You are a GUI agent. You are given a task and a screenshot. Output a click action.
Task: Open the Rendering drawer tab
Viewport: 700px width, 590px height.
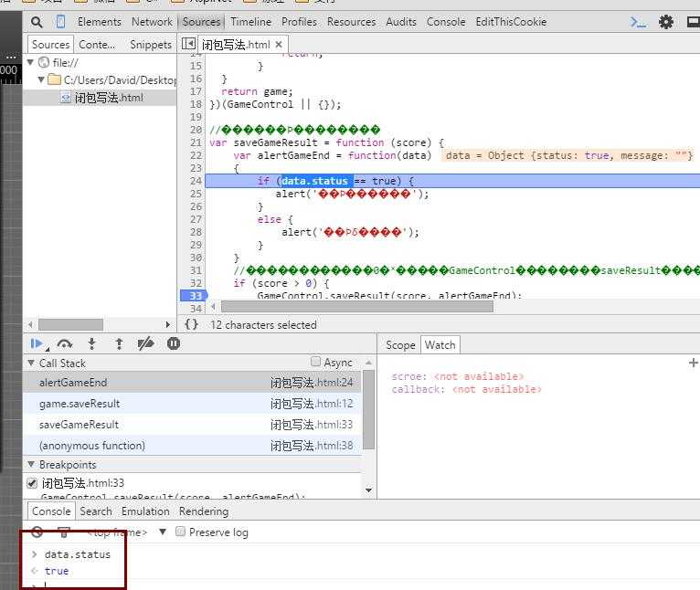(204, 511)
